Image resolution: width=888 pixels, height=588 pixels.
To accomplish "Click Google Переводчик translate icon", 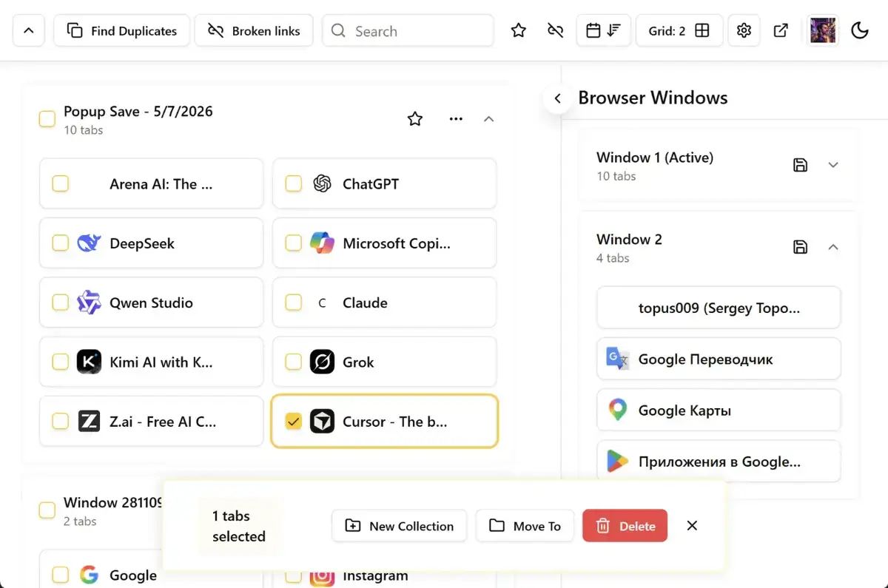I will [618, 359].
